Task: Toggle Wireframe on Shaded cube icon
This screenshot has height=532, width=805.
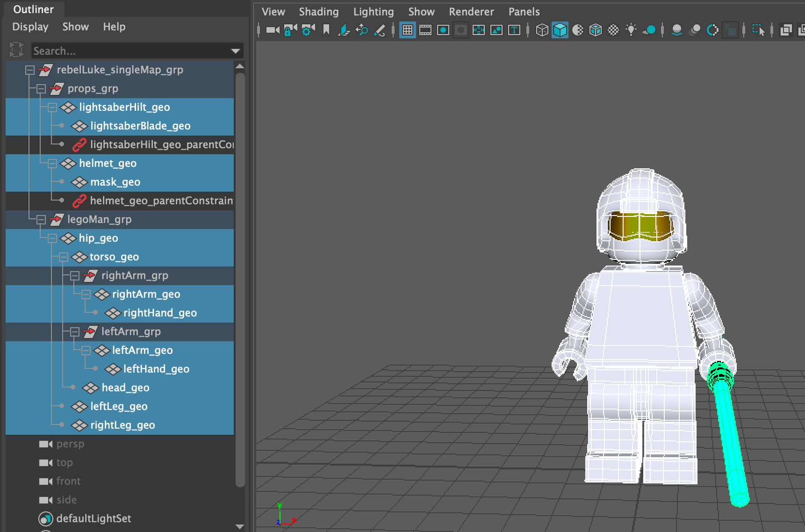Action: click(596, 30)
